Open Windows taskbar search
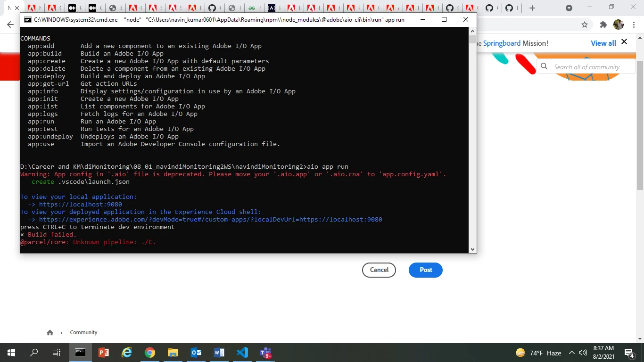 (x=34, y=353)
